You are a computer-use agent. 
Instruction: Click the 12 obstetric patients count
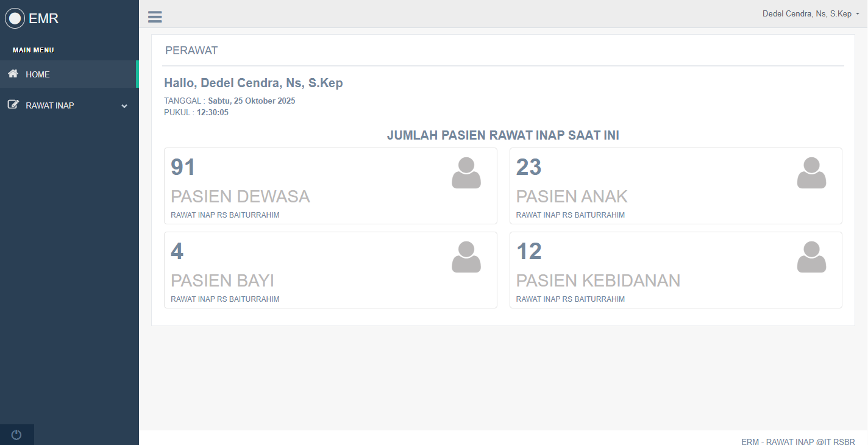point(528,251)
